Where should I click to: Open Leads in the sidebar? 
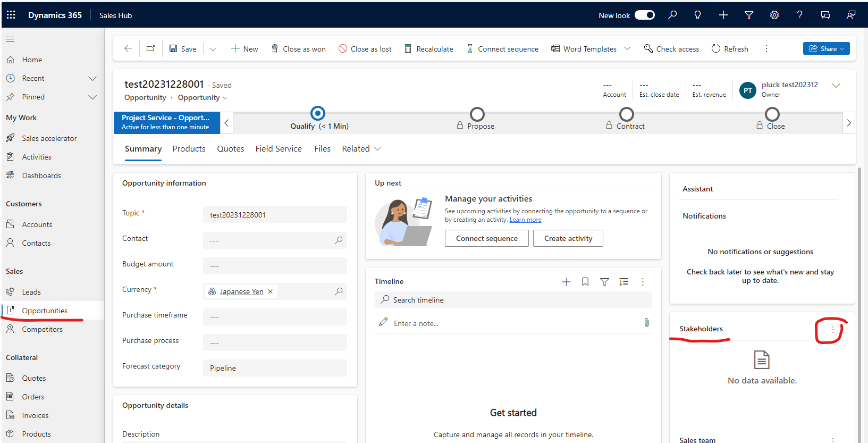click(31, 292)
